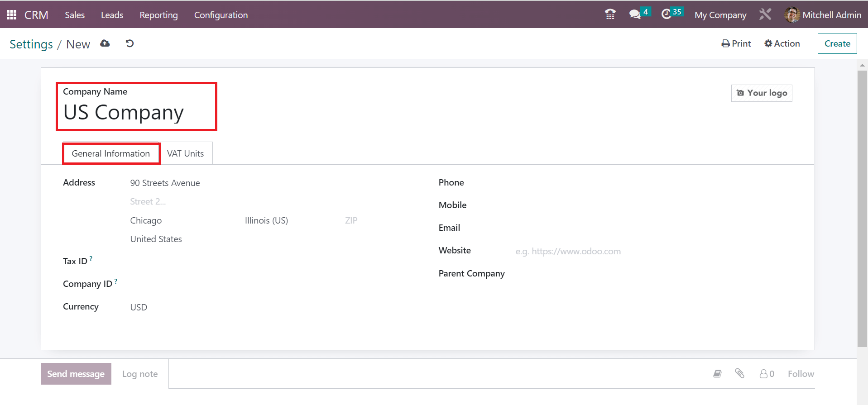The height and width of the screenshot is (405, 868).
Task: Open the followers count icon showing 0
Action: (767, 374)
